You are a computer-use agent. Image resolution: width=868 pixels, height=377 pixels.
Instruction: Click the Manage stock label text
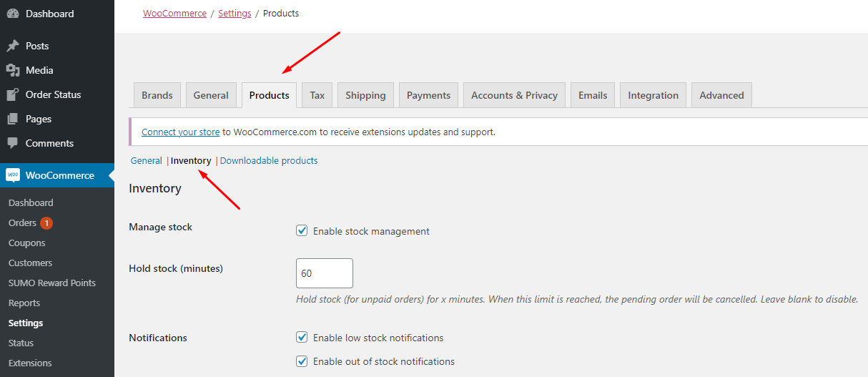pyautogui.click(x=160, y=227)
